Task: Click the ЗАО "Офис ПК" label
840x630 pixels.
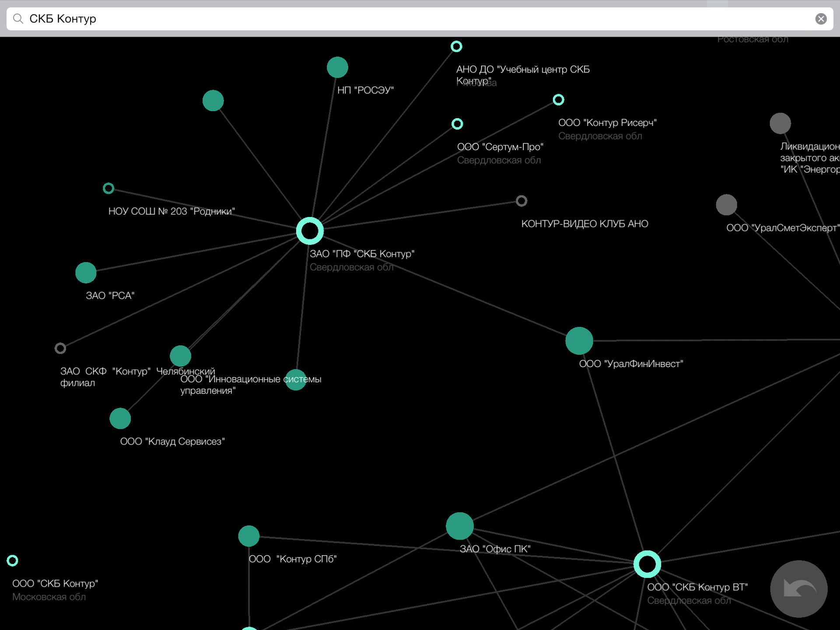Action: (x=495, y=549)
